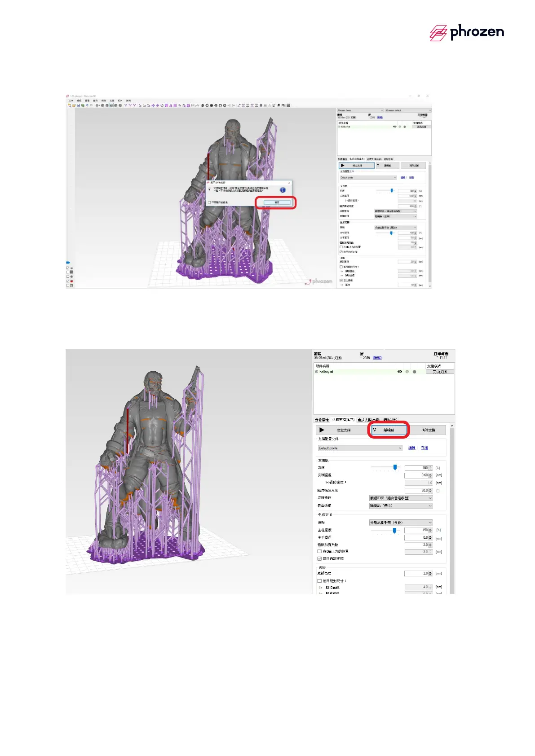Click the highlighted 編輯點 button in enlarged panel

(x=389, y=430)
